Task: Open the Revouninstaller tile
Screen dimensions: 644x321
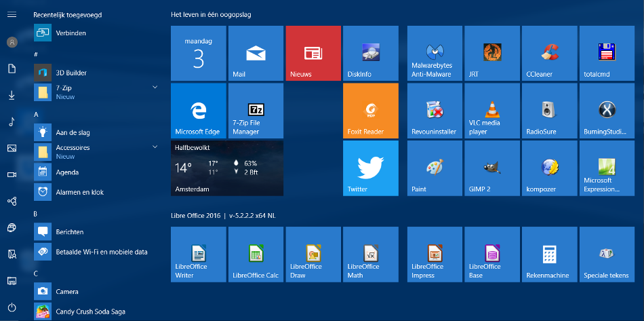Action: 435,111
